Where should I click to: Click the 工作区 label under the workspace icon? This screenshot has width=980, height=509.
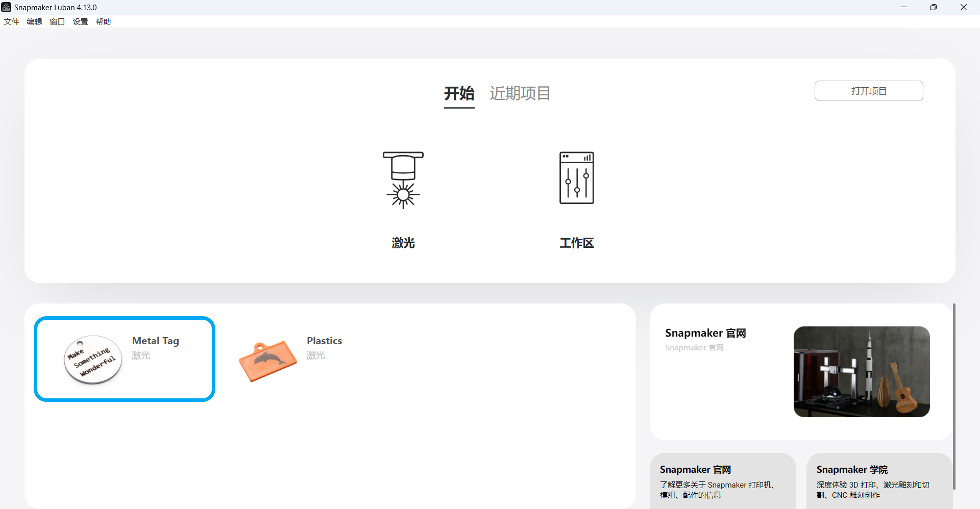coord(577,243)
